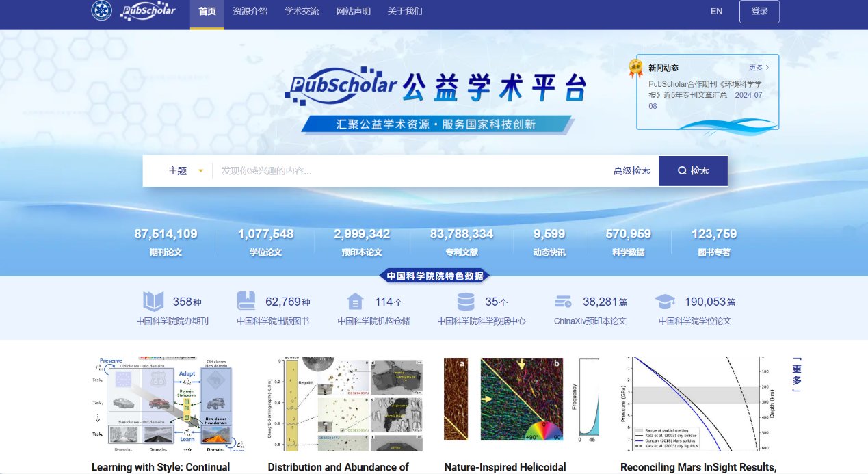Open the 图书专著 count 123,759
This screenshot has height=474, width=868.
[714, 234]
